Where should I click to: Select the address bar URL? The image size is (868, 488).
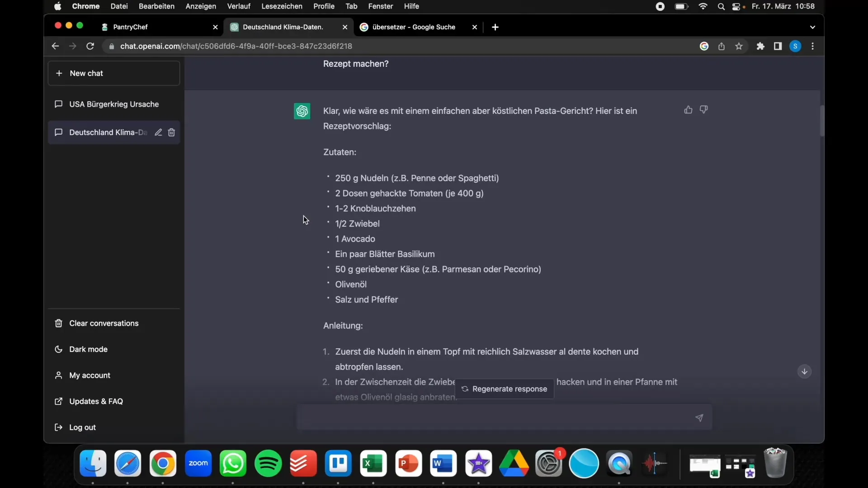point(236,46)
